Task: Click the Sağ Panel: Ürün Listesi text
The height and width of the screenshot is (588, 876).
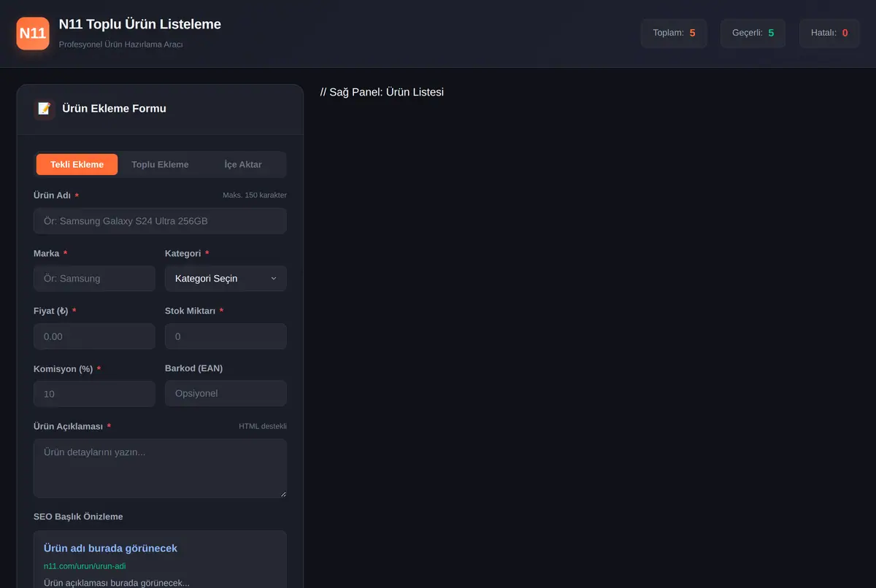Action: point(382,92)
